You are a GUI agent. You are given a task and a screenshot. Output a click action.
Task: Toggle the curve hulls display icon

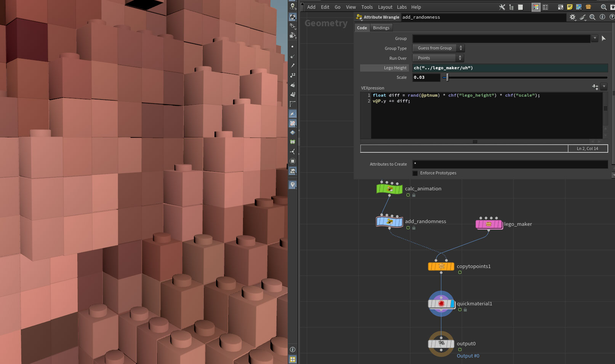click(293, 104)
